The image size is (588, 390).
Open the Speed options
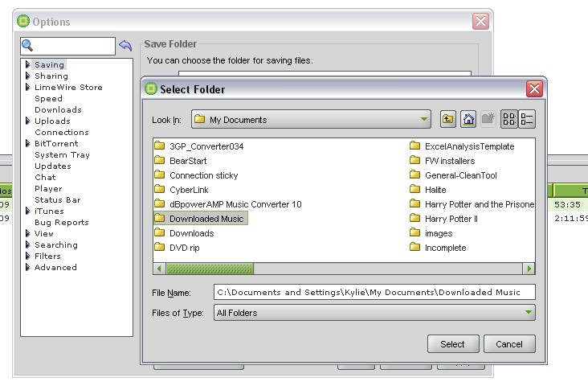pos(48,98)
